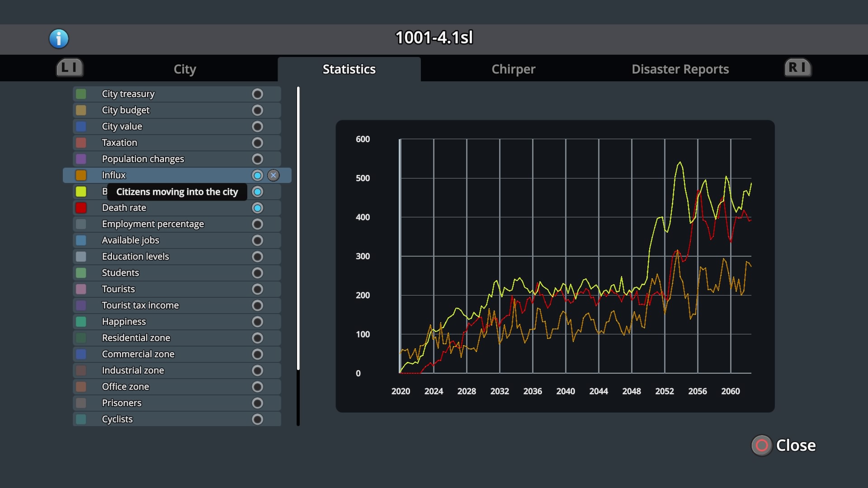Enable the Happiness statistic toggle
Screen dimensions: 868x488
pyautogui.click(x=257, y=322)
